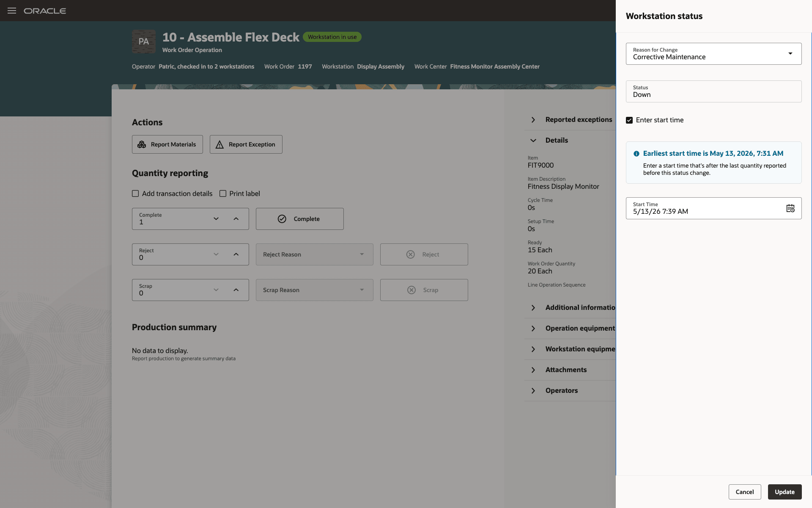Open the Start Time calendar picker icon
This screenshot has height=508, width=812.
click(790, 208)
